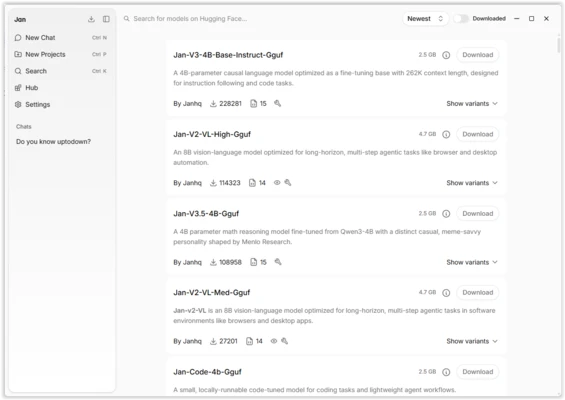Maximize the Jan window
The width and height of the screenshot is (565, 400).
click(x=531, y=19)
